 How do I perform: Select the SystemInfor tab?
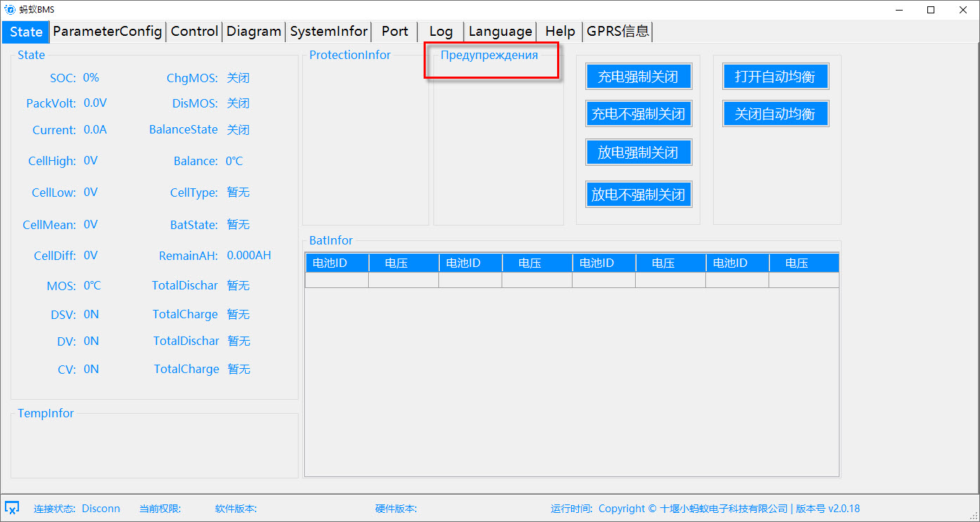(x=329, y=32)
